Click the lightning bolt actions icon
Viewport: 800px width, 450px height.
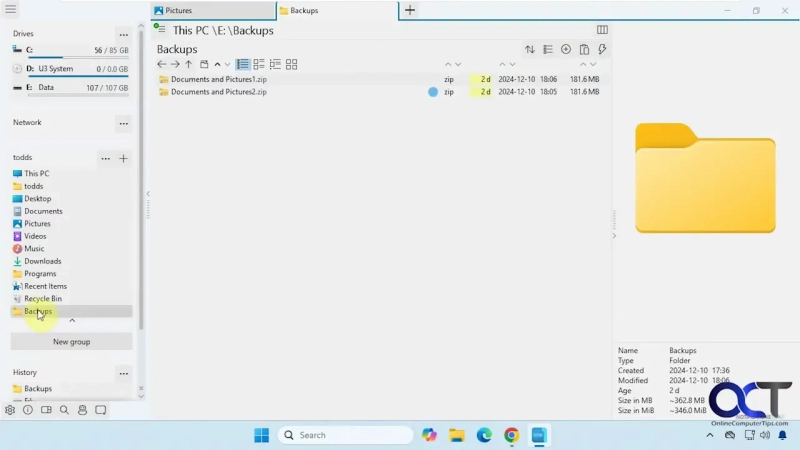click(x=602, y=49)
